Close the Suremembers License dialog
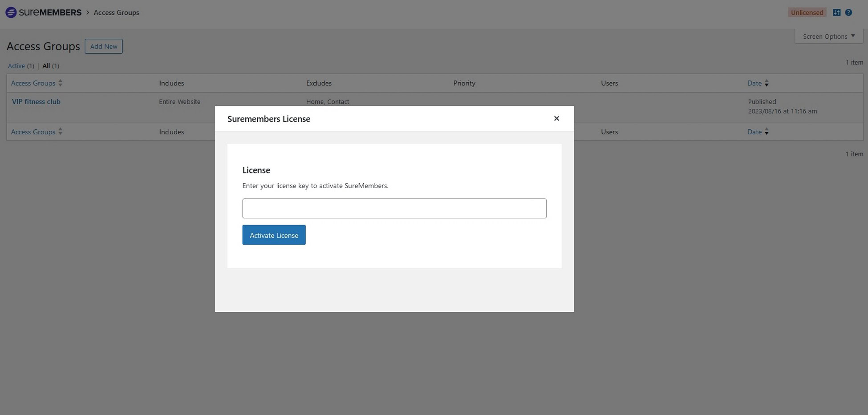Viewport: 868px width, 415px height. click(556, 118)
